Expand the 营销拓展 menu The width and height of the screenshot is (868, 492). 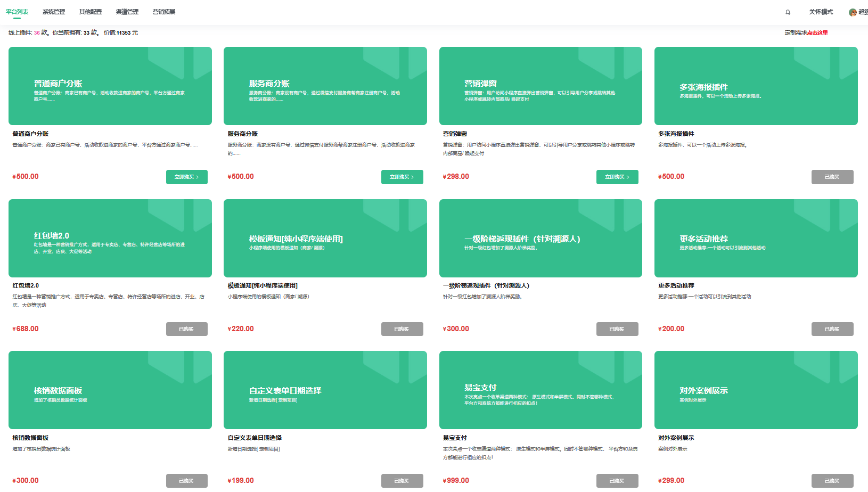(164, 12)
